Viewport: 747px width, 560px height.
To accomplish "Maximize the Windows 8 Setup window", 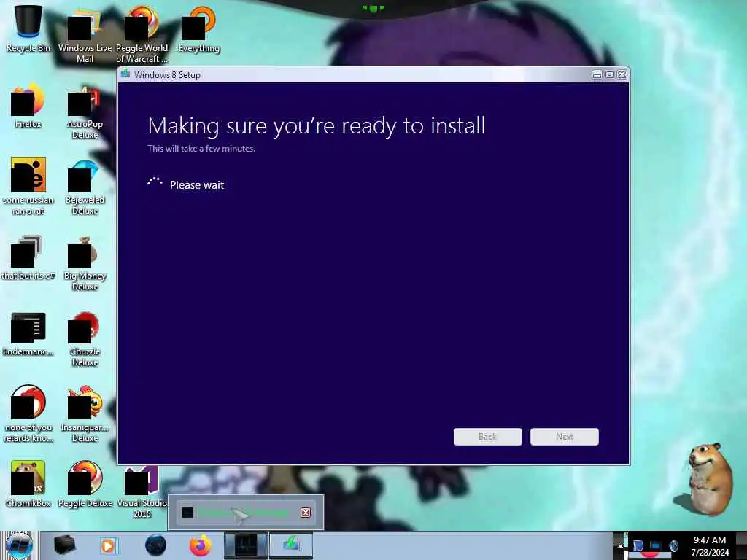I will coord(609,75).
